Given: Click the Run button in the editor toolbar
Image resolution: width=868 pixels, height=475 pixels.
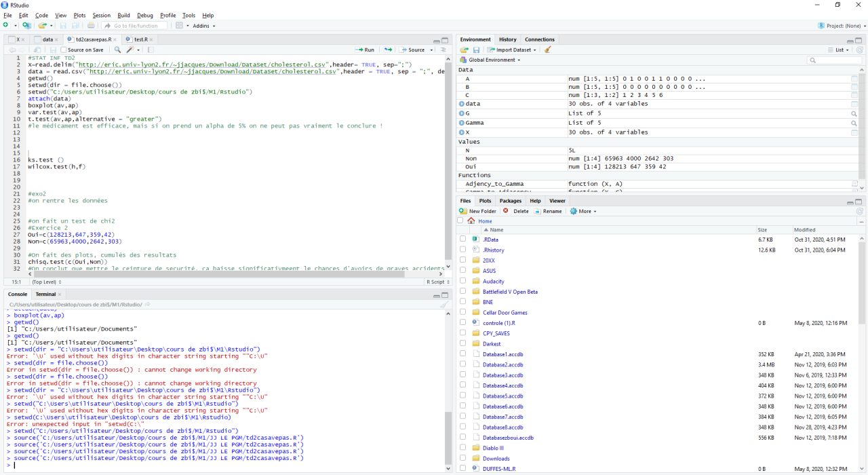Looking at the screenshot, I should tap(365, 50).
